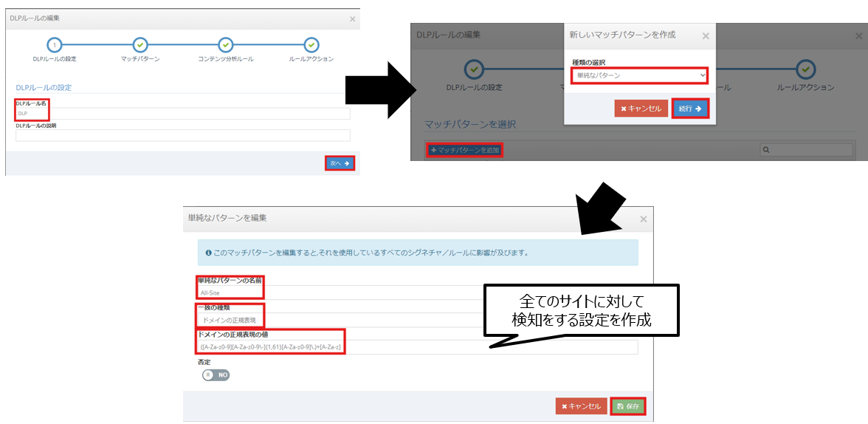Click step 1 circle DLPルールの設定 in first dialog
Image resolution: width=868 pixels, height=424 pixels.
coord(55,45)
